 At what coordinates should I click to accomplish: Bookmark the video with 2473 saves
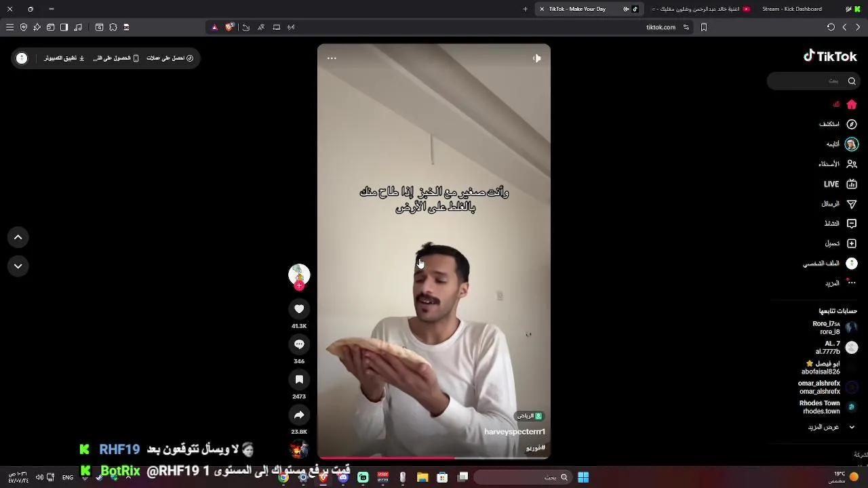tap(299, 380)
